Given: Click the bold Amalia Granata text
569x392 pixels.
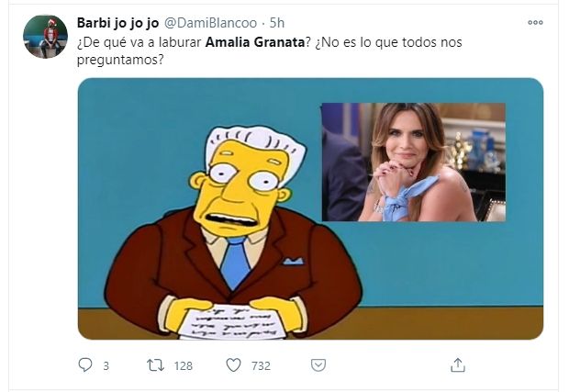Looking at the screenshot, I should pos(255,42).
